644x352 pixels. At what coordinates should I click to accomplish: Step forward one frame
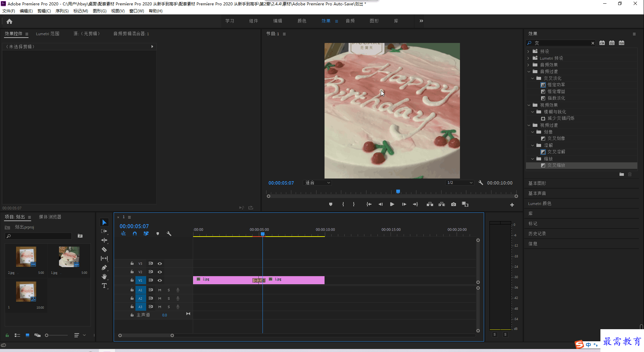pyautogui.click(x=404, y=204)
